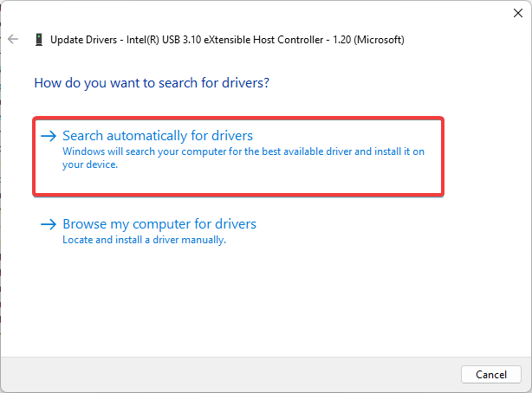The height and width of the screenshot is (393, 532).
Task: Choose Search automatically for drivers
Action: point(238,157)
